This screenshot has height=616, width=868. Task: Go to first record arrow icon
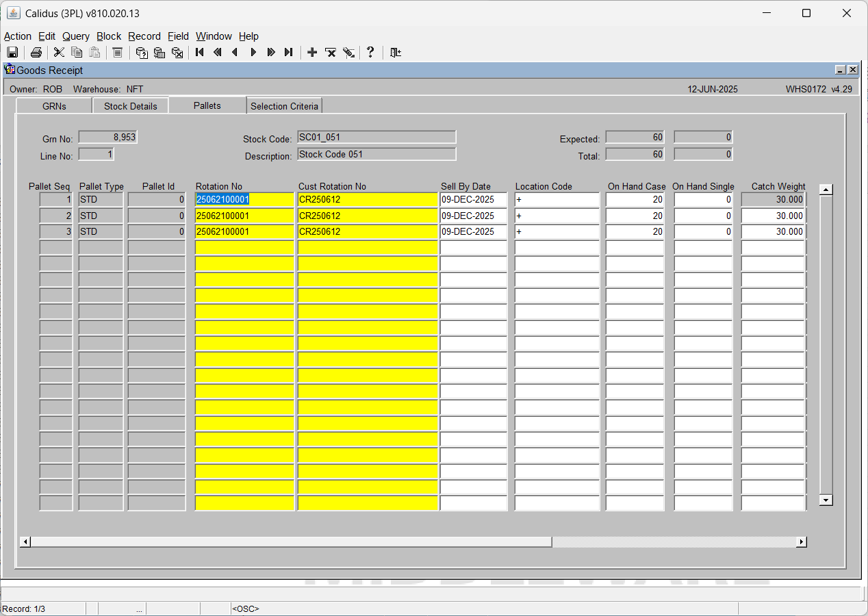200,52
